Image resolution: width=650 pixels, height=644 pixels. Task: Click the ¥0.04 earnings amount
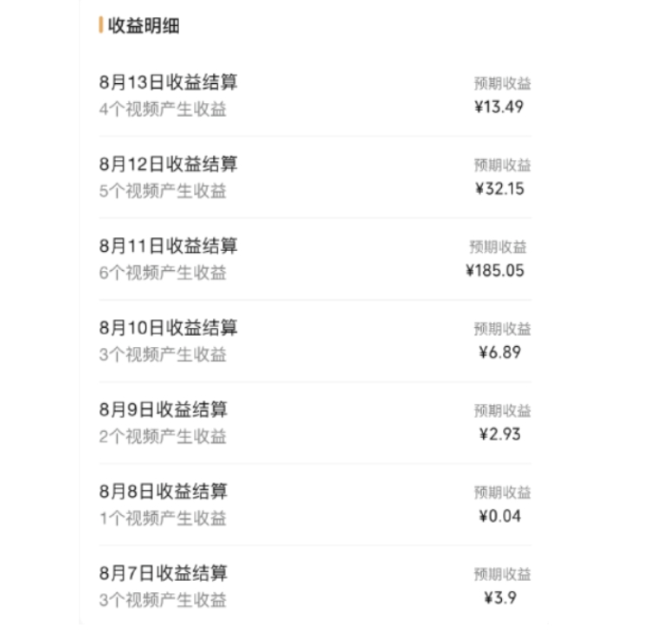pos(499,516)
